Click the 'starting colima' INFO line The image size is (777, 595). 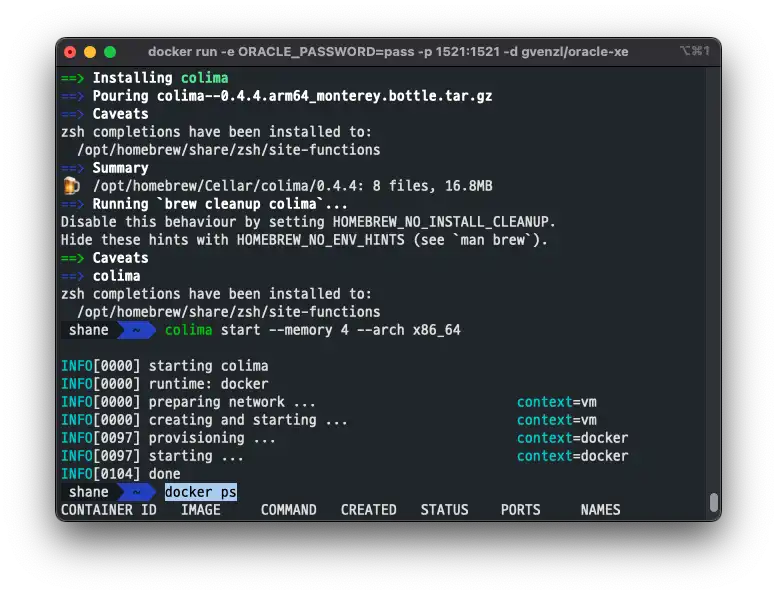[165, 366]
